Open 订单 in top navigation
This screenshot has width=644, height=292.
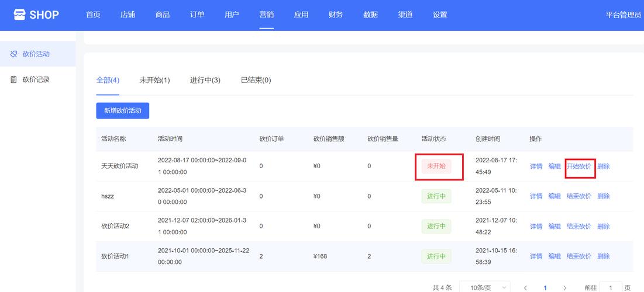pyautogui.click(x=197, y=15)
